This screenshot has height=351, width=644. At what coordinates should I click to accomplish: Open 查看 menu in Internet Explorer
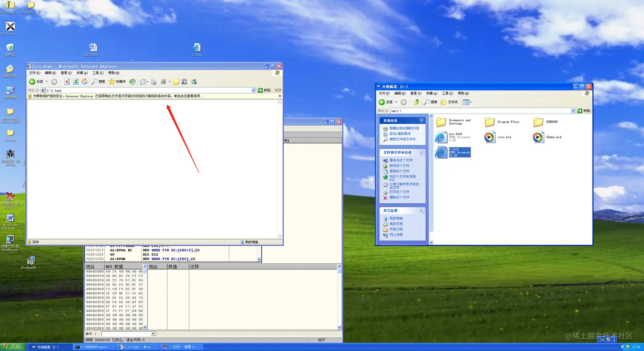click(66, 73)
